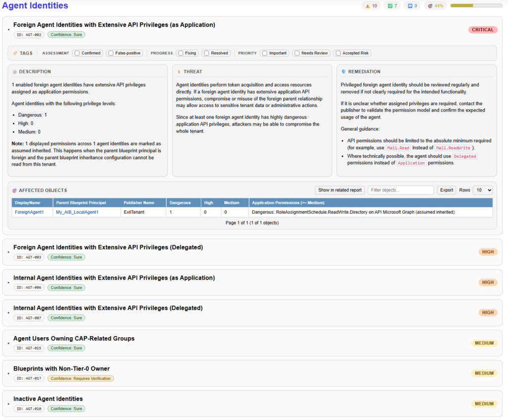Click the MEDIUM badge on AGT-017
508x420 pixels.
click(x=484, y=373)
